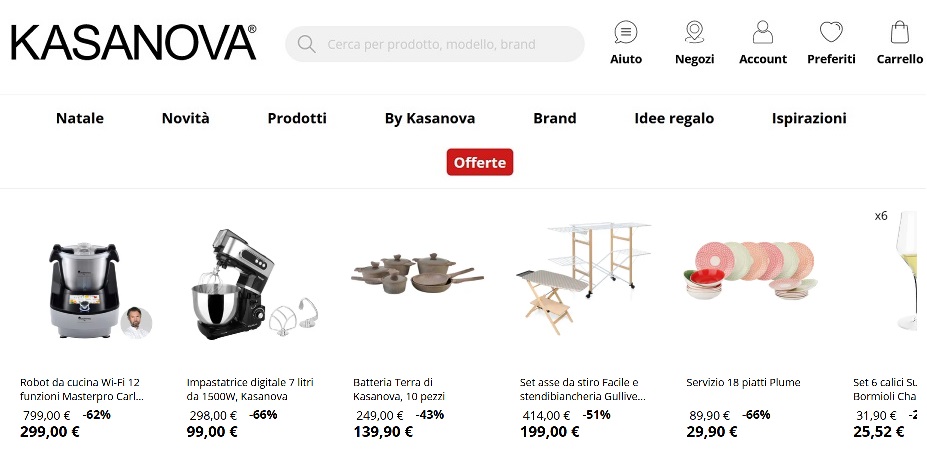Image resolution: width=927 pixels, height=449 pixels.
Task: Open the Carrello shopping bag icon
Action: point(899,32)
